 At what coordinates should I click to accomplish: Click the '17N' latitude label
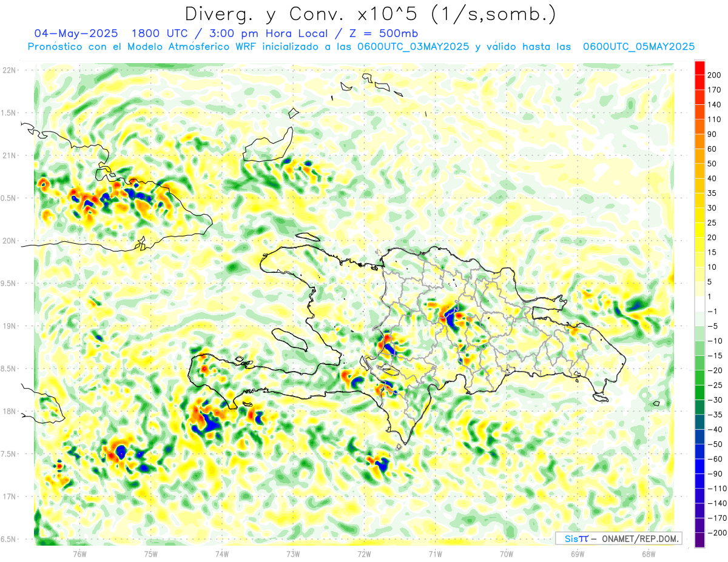pos(9,497)
